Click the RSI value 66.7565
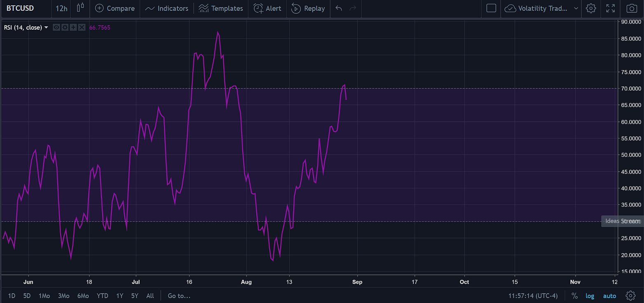 click(x=100, y=28)
